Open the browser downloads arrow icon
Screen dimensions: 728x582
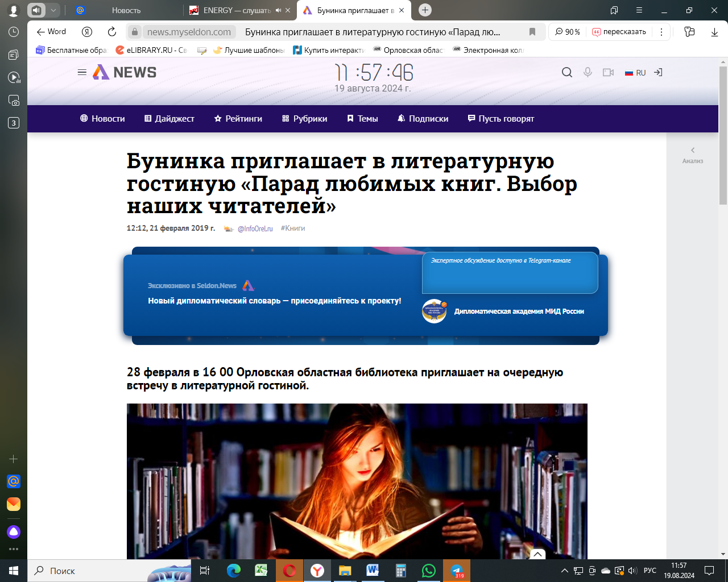(x=714, y=32)
